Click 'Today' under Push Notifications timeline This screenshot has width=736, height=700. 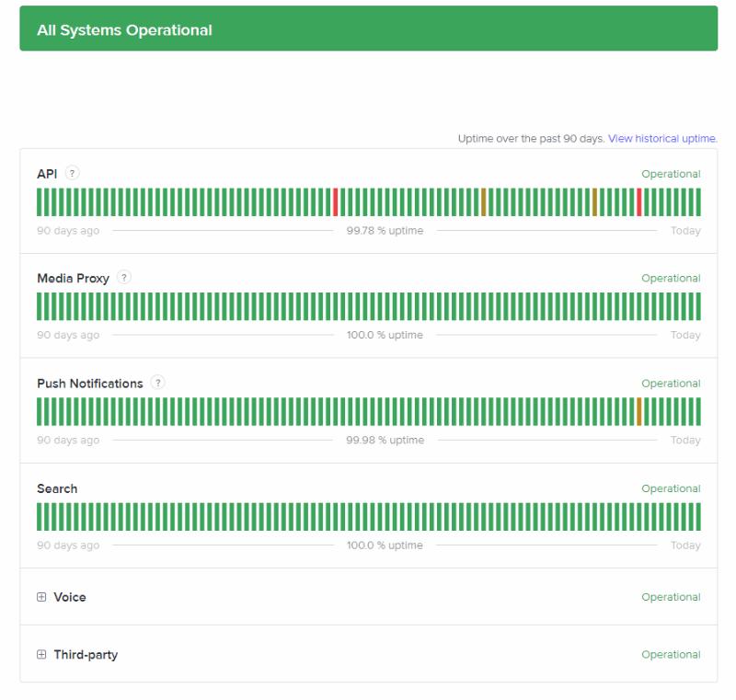(685, 440)
